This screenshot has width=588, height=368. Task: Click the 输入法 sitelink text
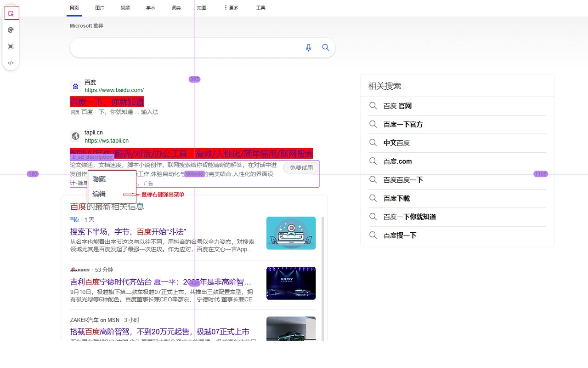[150, 112]
